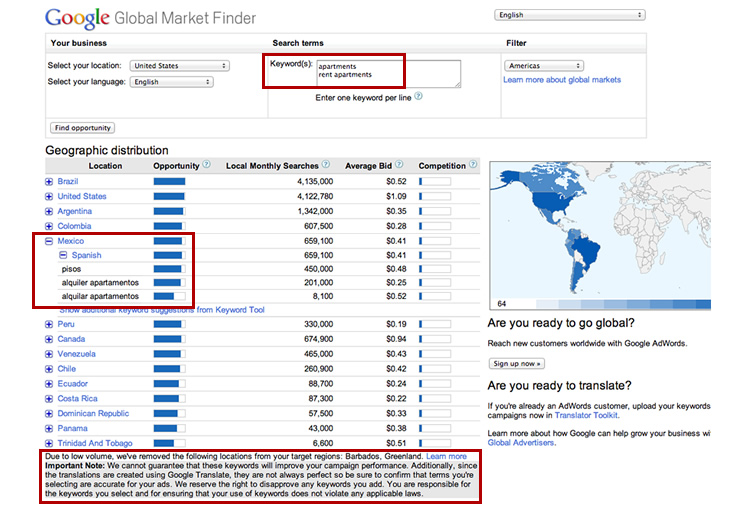Open the Translator Toolkit link
This screenshot has height=506, width=730.
(x=586, y=415)
